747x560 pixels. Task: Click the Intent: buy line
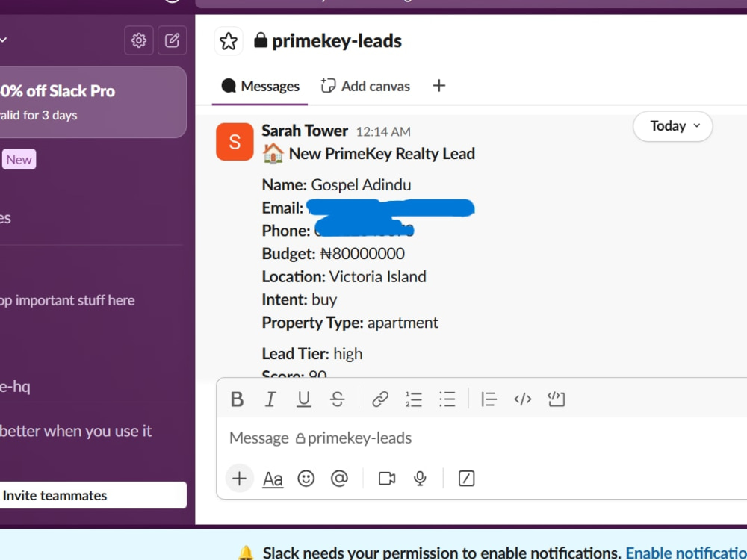pos(300,300)
